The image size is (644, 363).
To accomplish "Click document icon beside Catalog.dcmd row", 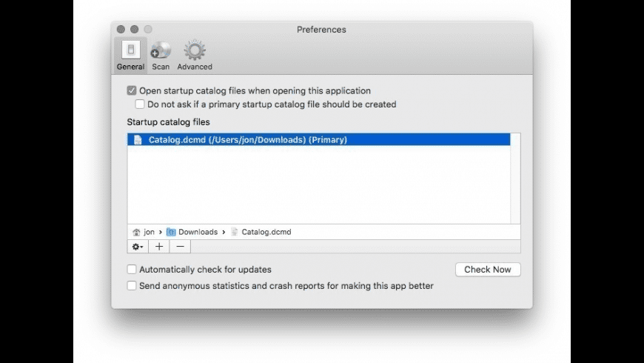I will click(x=138, y=140).
